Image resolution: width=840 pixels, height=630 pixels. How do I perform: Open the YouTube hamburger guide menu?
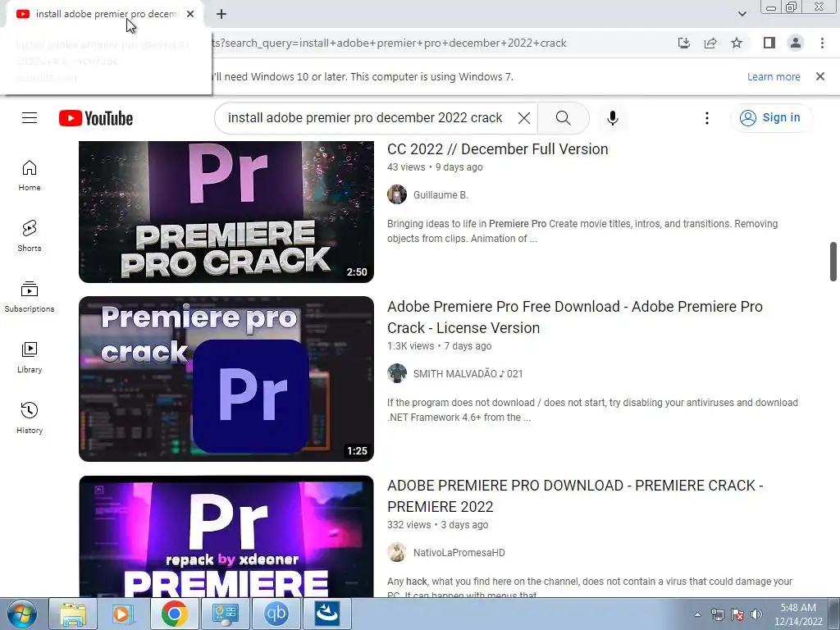30,118
